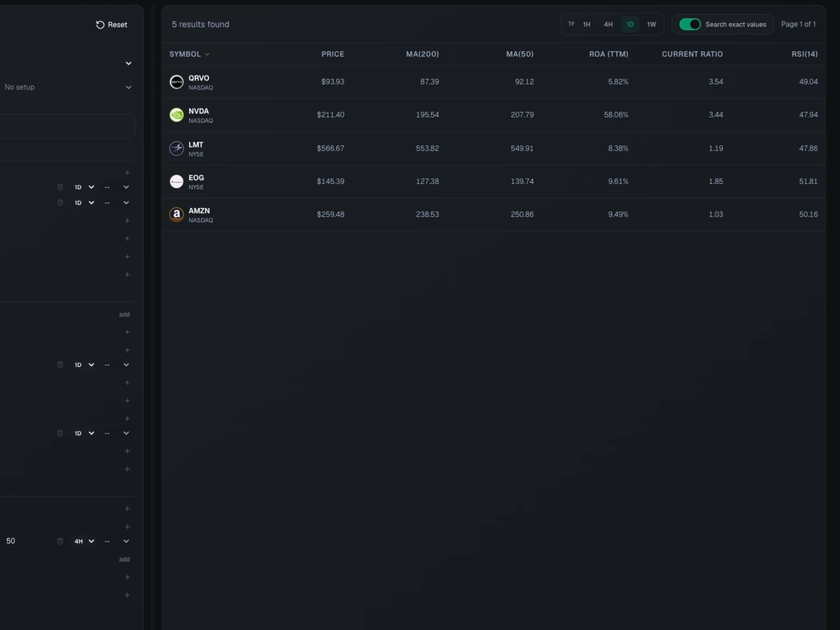The image size is (840, 630).
Task: Click the current ratio value 1.03
Action: [716, 214]
